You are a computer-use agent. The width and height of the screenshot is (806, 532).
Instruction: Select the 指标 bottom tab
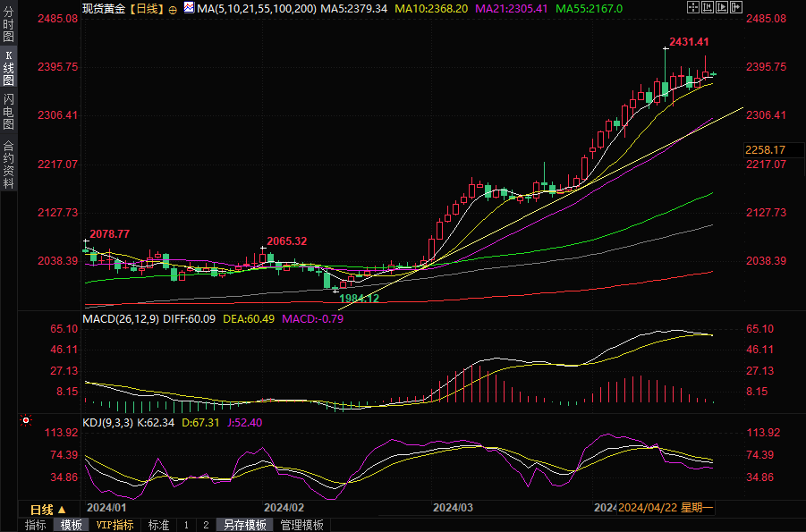tap(36, 525)
